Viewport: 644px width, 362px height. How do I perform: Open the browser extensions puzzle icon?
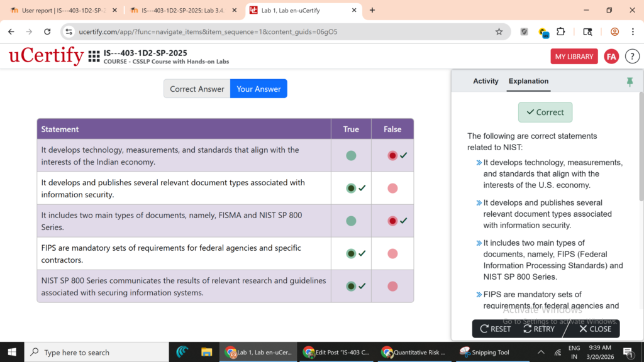coord(561,31)
